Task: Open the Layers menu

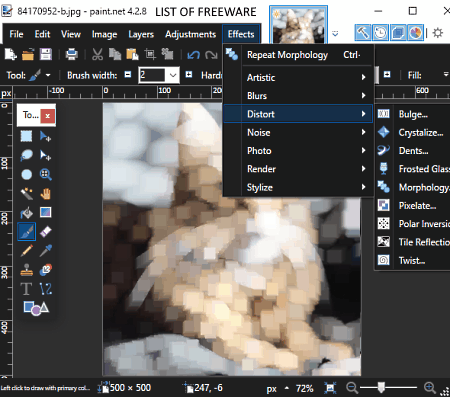Action: pos(141,34)
